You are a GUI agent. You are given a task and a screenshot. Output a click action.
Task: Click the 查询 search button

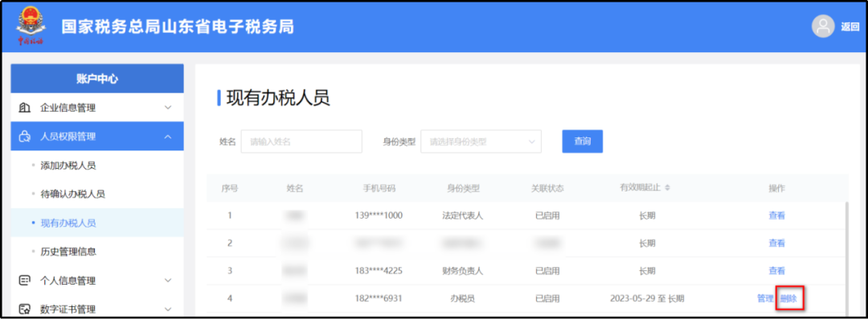[583, 142]
